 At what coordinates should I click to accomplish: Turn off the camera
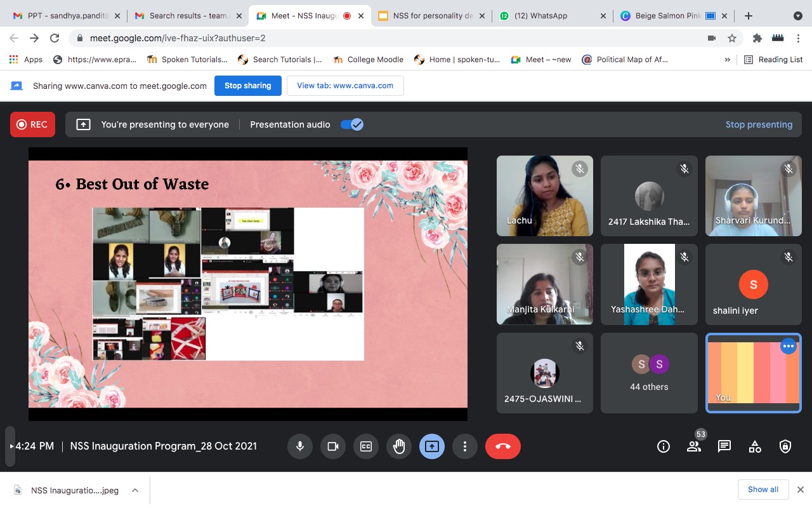pos(333,446)
